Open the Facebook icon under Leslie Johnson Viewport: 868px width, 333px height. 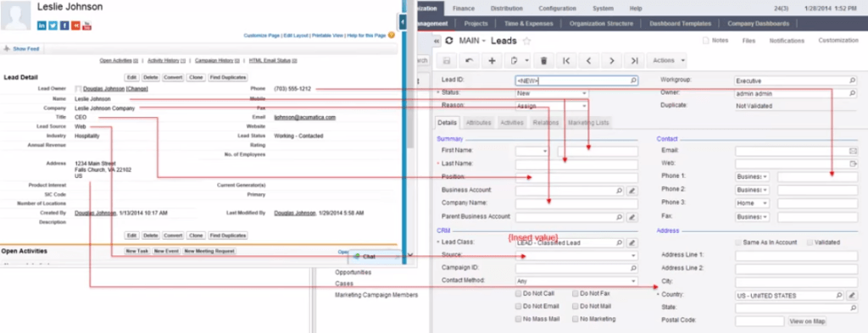click(x=64, y=25)
